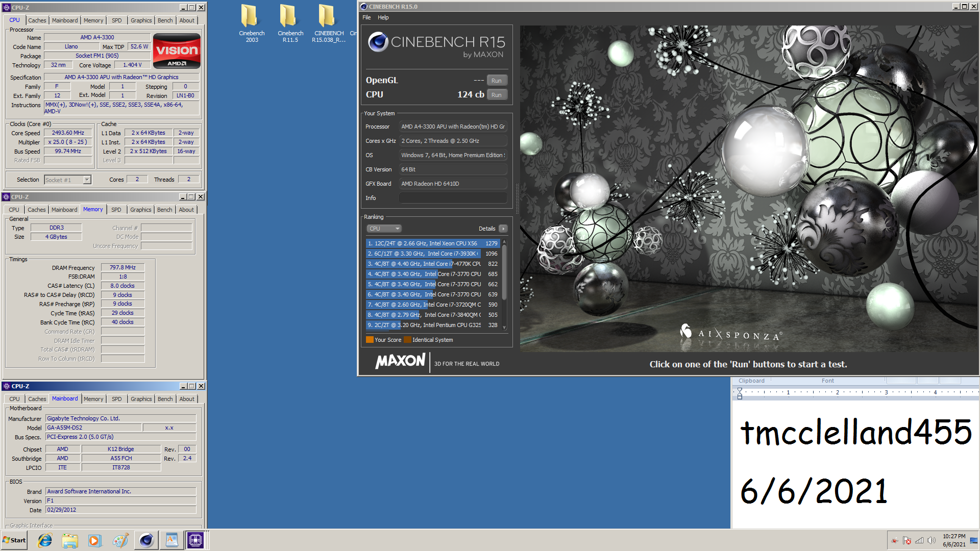Open the network signal tray icon
980x551 pixels.
click(x=919, y=540)
